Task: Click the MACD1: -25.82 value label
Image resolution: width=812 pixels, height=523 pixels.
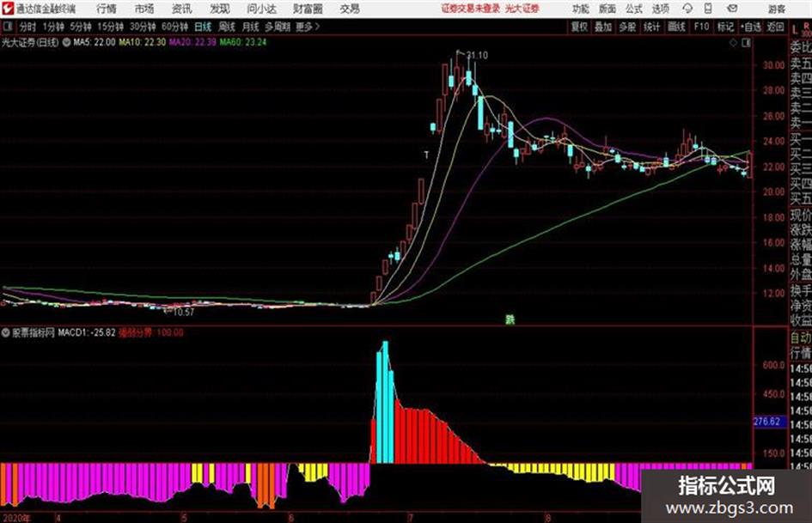Action: point(87,332)
